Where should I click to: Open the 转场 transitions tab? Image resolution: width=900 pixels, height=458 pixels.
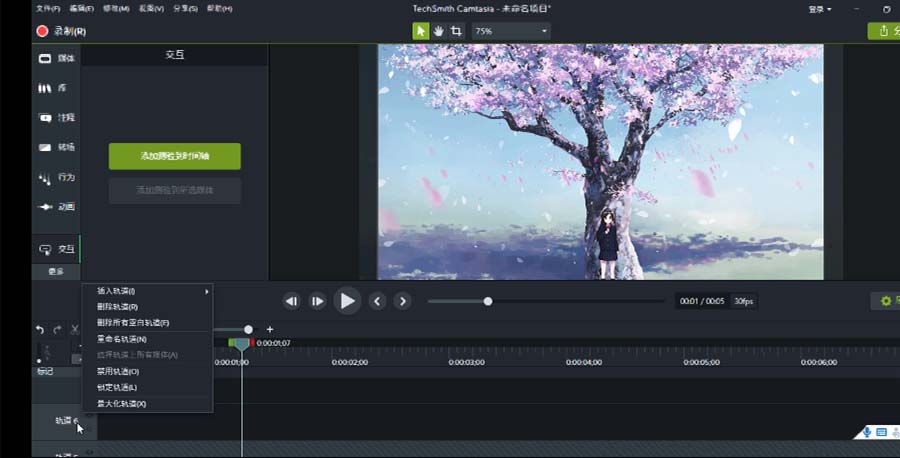56,148
